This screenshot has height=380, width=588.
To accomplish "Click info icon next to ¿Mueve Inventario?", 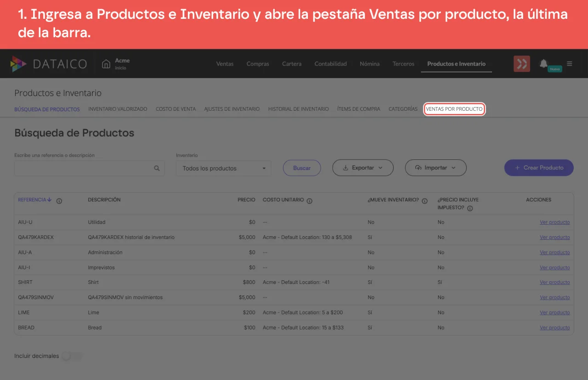I will [x=424, y=201].
